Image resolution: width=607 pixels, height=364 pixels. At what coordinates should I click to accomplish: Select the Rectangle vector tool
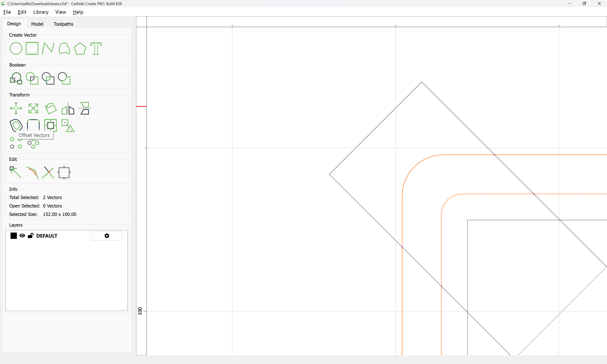(32, 48)
